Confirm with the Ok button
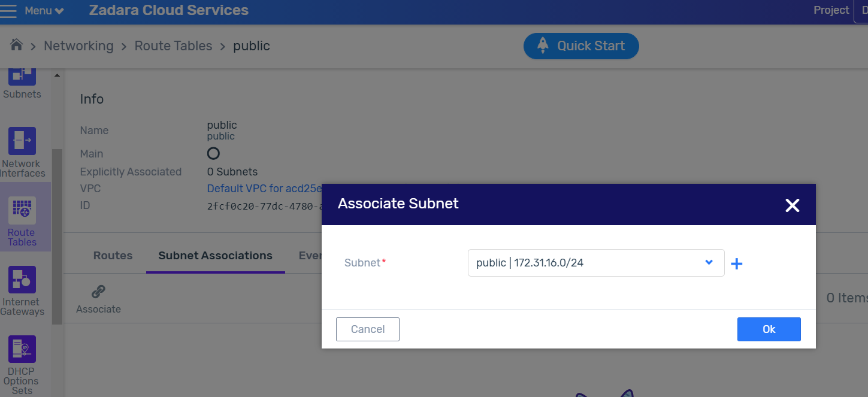 769,329
